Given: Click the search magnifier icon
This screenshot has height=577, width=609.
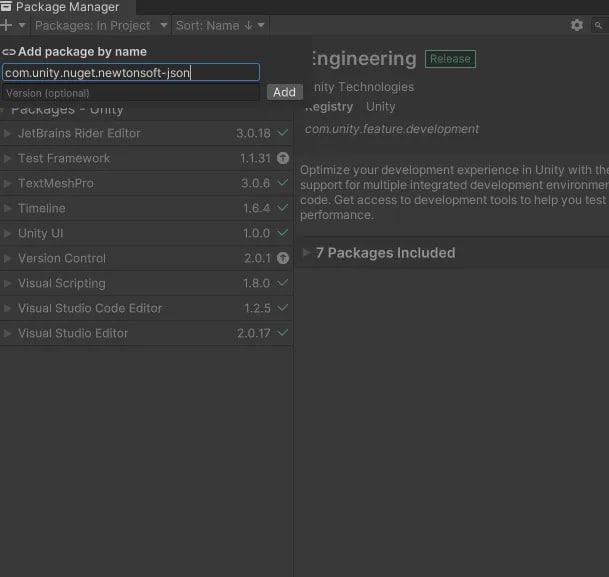Looking at the screenshot, I should point(598,26).
